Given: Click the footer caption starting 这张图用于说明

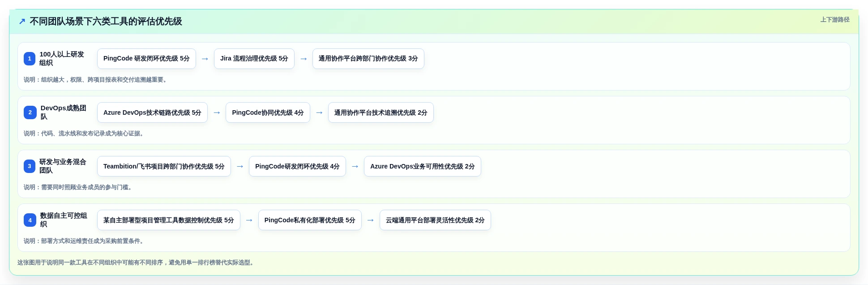Looking at the screenshot, I should pyautogui.click(x=137, y=263).
